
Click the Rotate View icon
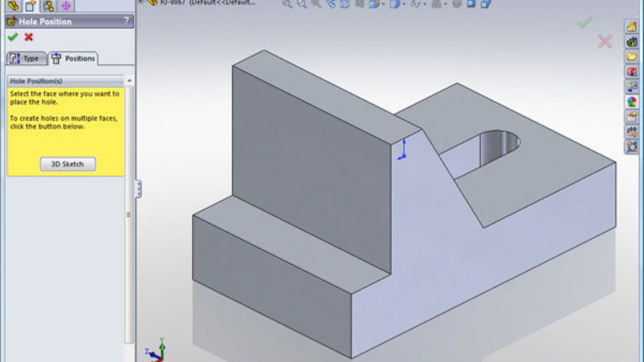point(345,4)
